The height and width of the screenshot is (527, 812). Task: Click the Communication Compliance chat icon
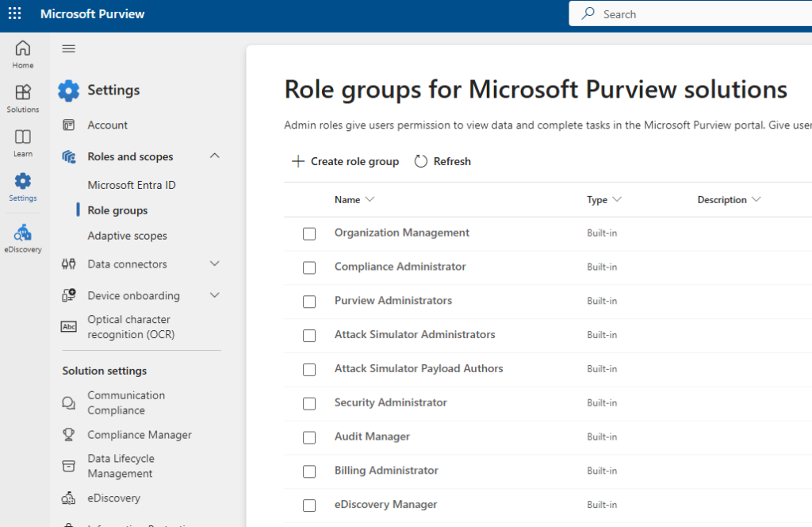click(69, 402)
